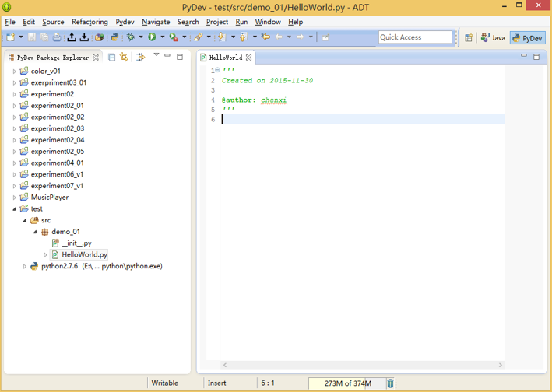Click the New file toolbar icon
Image resolution: width=552 pixels, height=392 pixels.
click(x=11, y=37)
